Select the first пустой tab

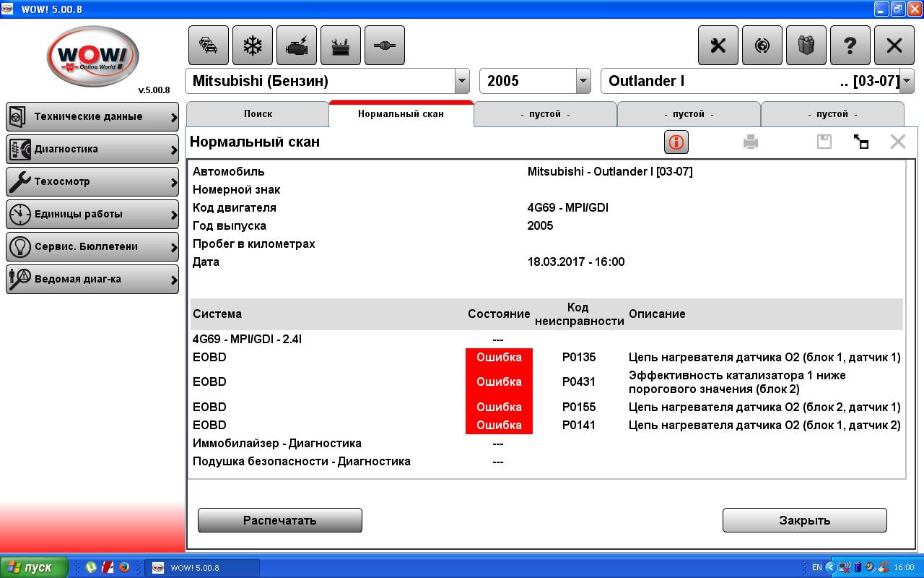(x=545, y=114)
